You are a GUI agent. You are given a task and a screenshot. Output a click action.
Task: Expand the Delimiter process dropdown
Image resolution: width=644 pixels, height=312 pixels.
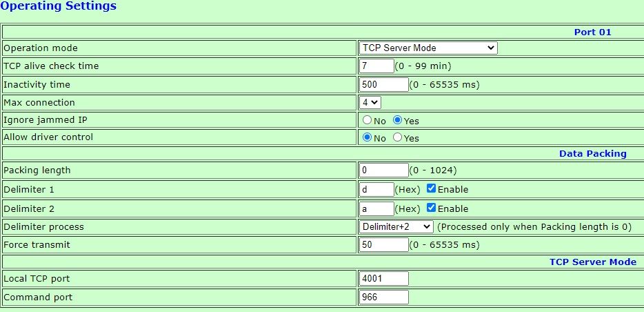point(396,226)
